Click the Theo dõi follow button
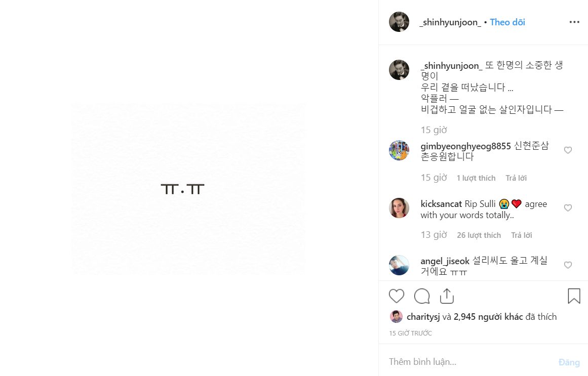588x376 pixels. pyautogui.click(x=507, y=22)
